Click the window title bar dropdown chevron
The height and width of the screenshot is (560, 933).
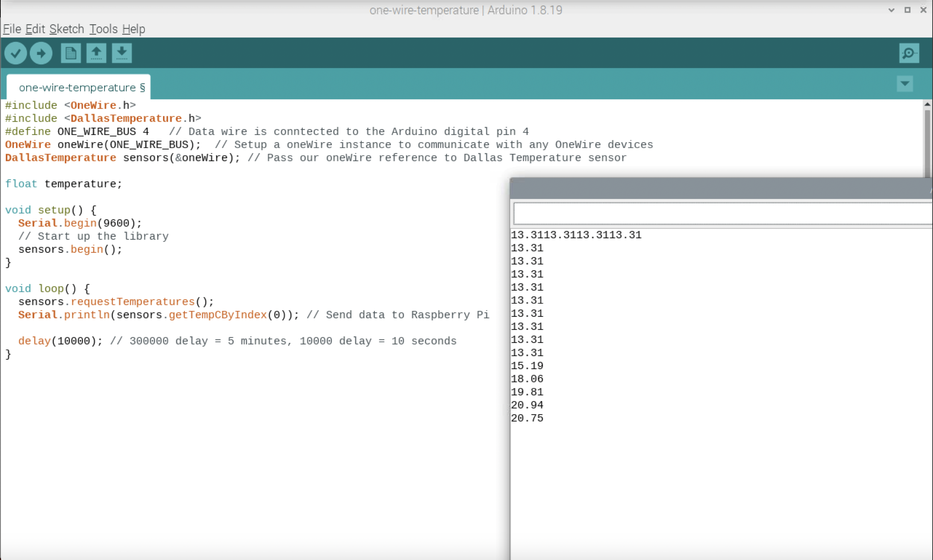point(891,10)
